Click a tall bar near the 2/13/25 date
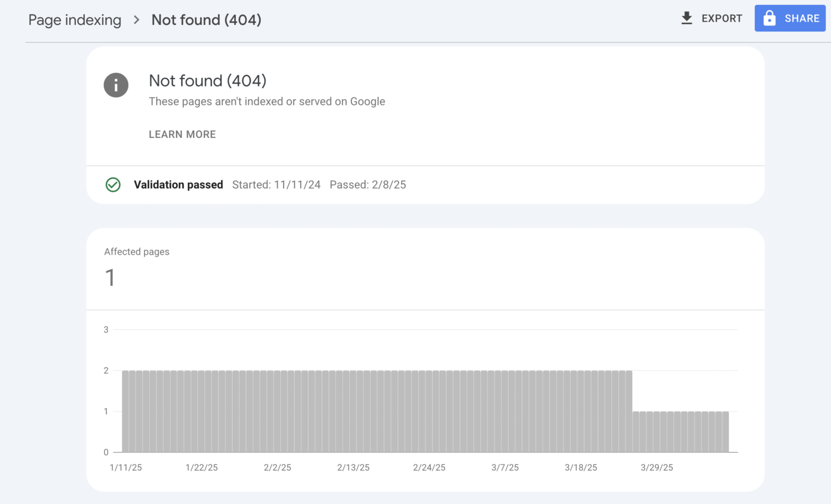Screen dimensions: 831x504 (353, 411)
